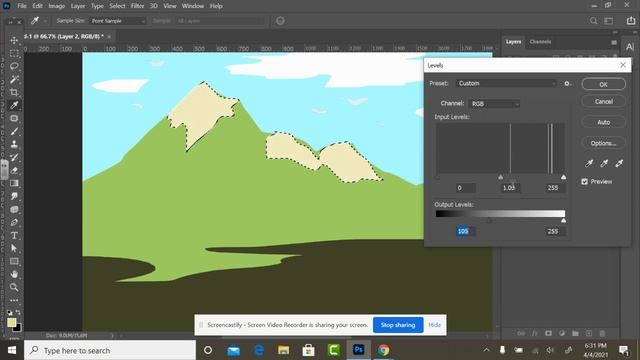Click the input levels white point slider
Screen dimensions: 640x360
(563, 177)
